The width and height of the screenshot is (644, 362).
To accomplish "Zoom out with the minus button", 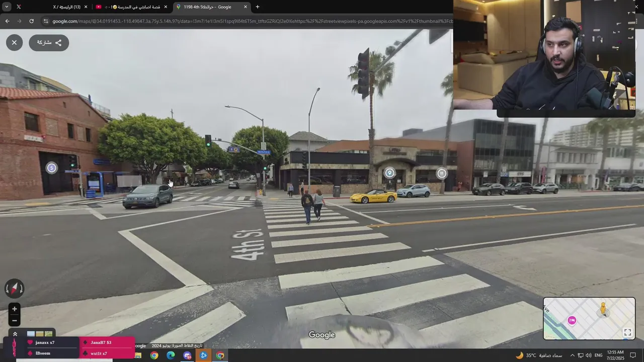I will coord(14,321).
